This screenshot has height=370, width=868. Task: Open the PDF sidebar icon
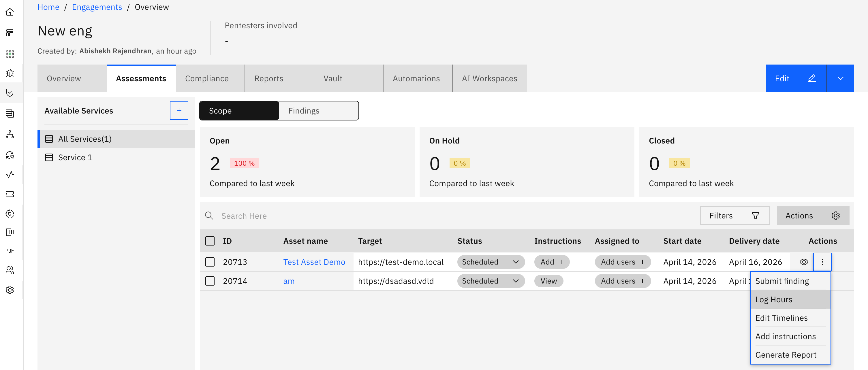click(x=10, y=250)
